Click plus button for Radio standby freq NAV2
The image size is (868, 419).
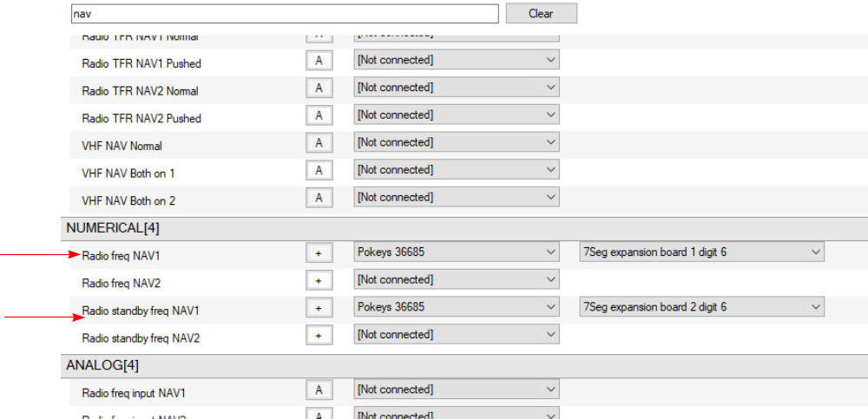(319, 335)
